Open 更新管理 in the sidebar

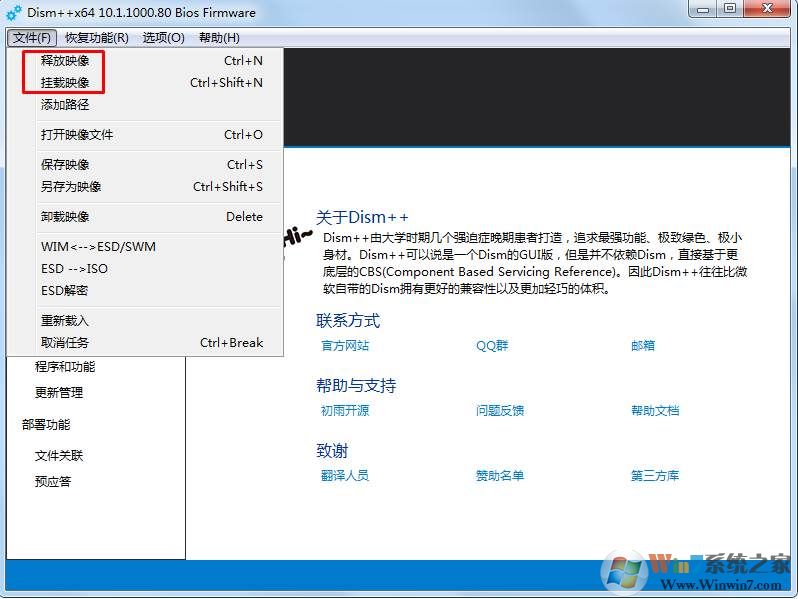(x=59, y=393)
